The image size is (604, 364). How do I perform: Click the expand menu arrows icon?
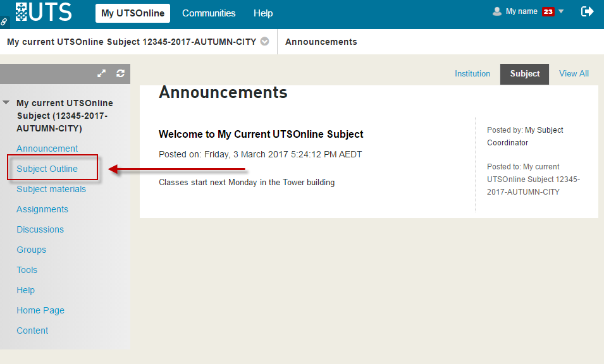(101, 73)
